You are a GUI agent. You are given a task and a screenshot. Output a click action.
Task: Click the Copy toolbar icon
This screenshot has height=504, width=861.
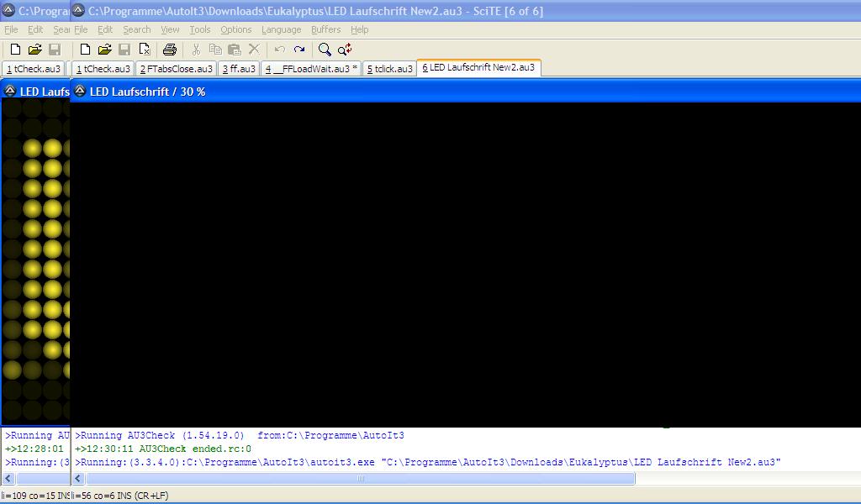click(x=215, y=50)
